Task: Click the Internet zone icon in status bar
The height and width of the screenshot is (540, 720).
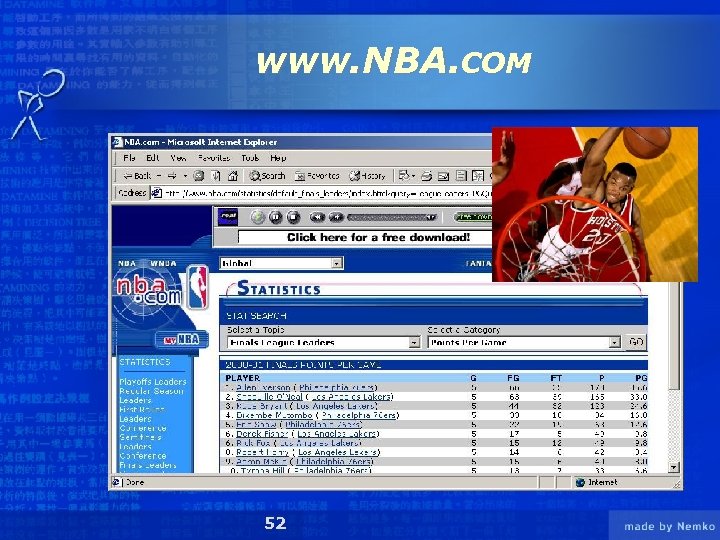Action: click(x=580, y=482)
